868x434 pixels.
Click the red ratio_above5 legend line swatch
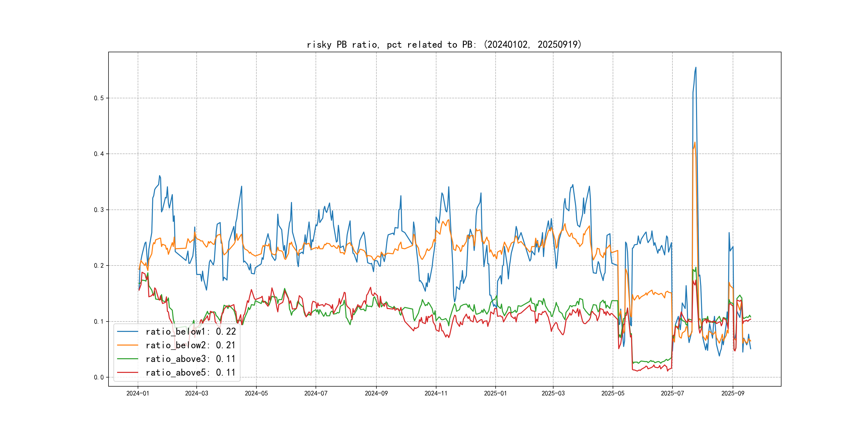pos(127,372)
